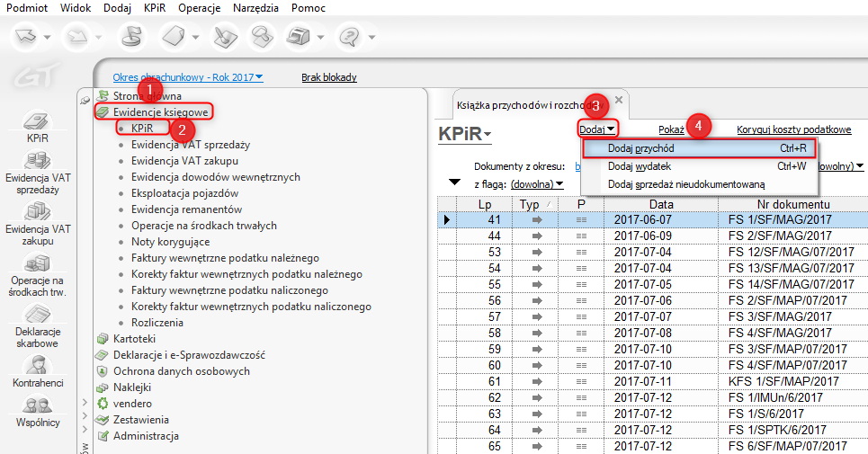Open the Podmiot menu
868x454 pixels.
[x=27, y=8]
